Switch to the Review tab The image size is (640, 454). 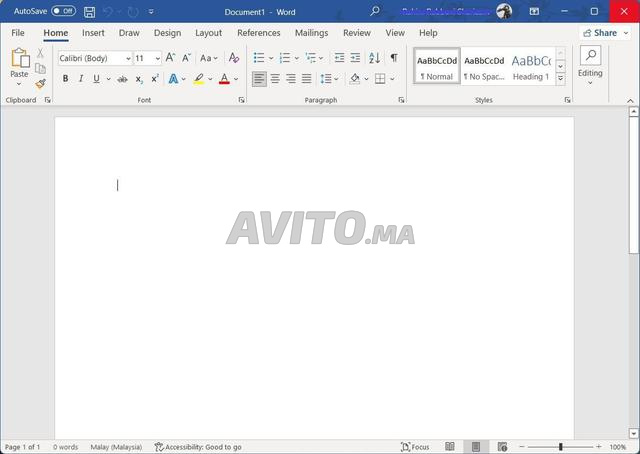(x=357, y=33)
